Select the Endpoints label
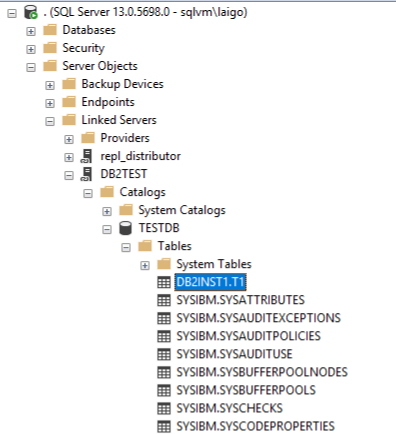Viewport: 396px width, 434px height. (108, 102)
